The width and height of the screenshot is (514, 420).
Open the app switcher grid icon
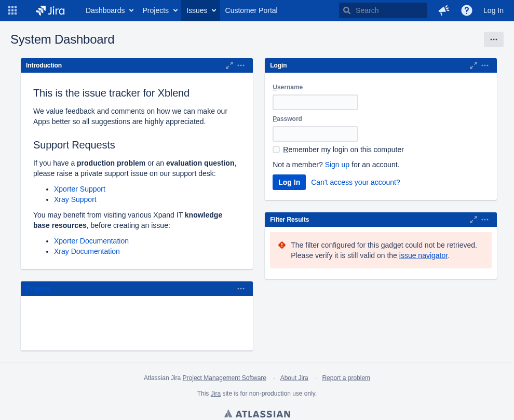[x=12, y=10]
